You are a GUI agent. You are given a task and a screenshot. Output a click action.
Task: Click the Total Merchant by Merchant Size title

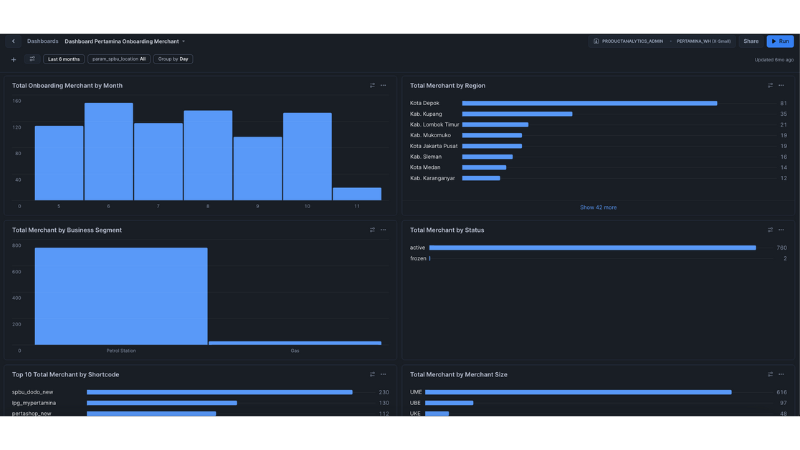click(459, 374)
